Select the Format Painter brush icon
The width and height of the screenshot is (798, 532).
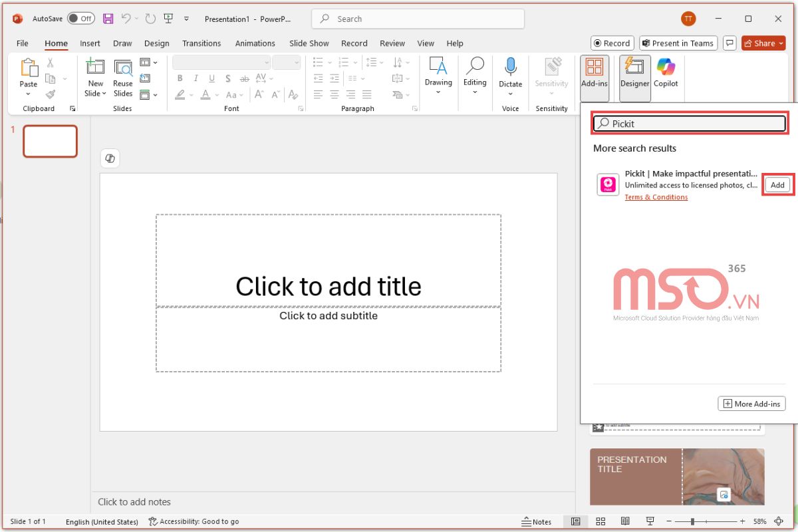tap(50, 94)
